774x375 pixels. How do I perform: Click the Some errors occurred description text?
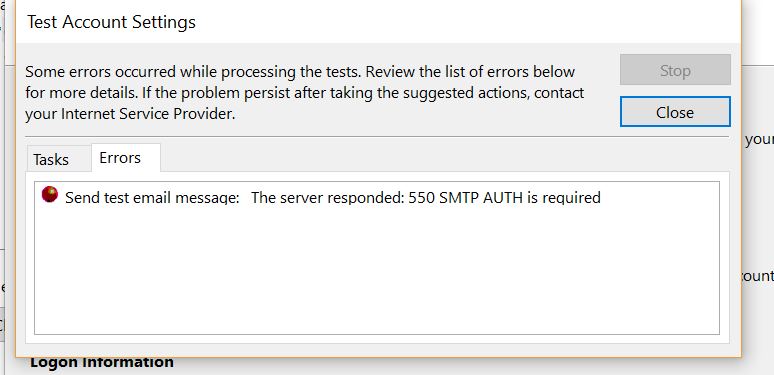(x=305, y=93)
